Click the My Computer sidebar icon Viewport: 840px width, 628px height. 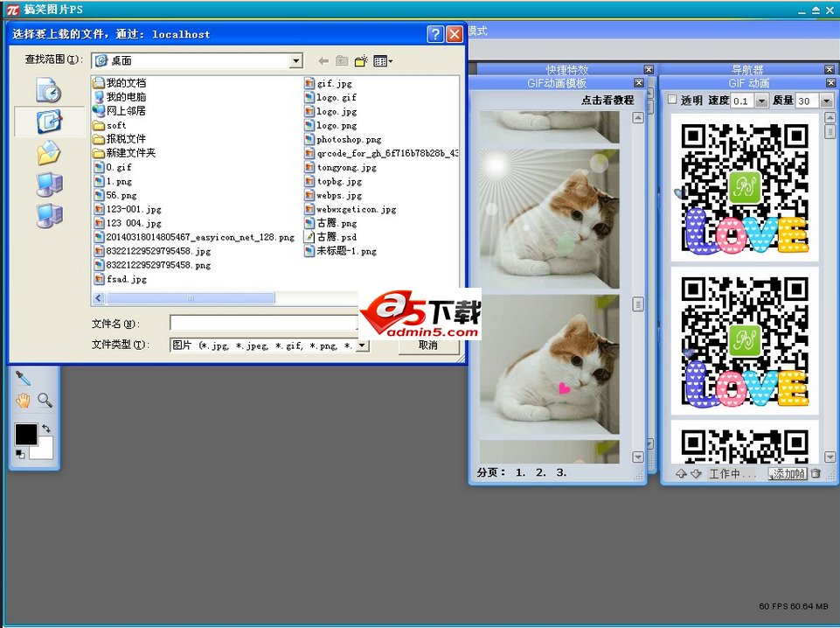(49, 185)
